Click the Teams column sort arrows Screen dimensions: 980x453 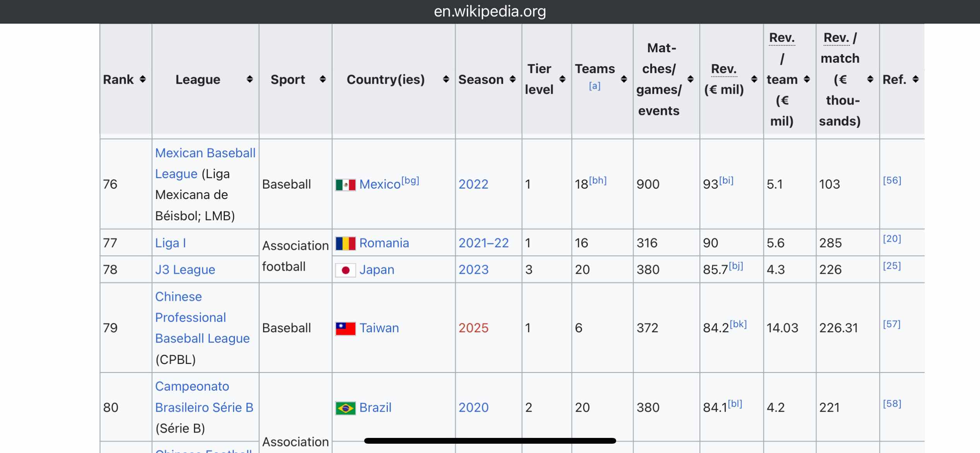coord(624,79)
